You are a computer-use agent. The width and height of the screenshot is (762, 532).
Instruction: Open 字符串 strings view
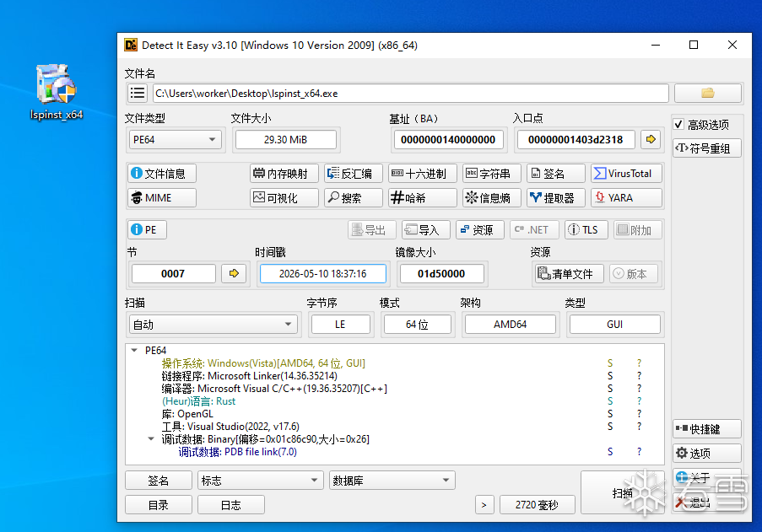click(492, 174)
